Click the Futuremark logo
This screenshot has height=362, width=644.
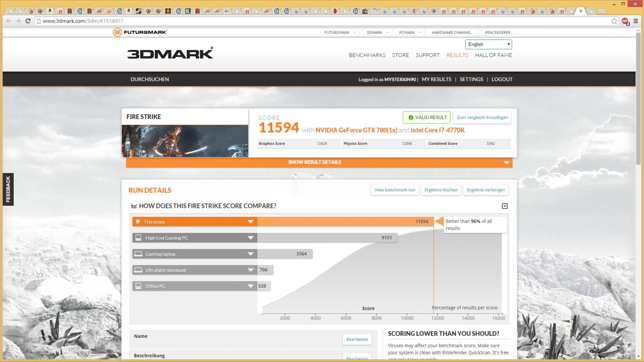click(x=140, y=32)
